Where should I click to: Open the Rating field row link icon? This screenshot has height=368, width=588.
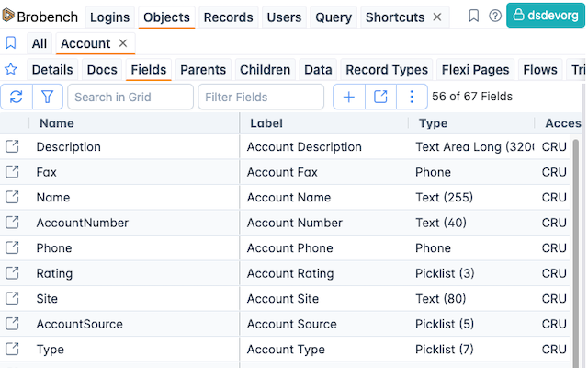pyautogui.click(x=12, y=273)
